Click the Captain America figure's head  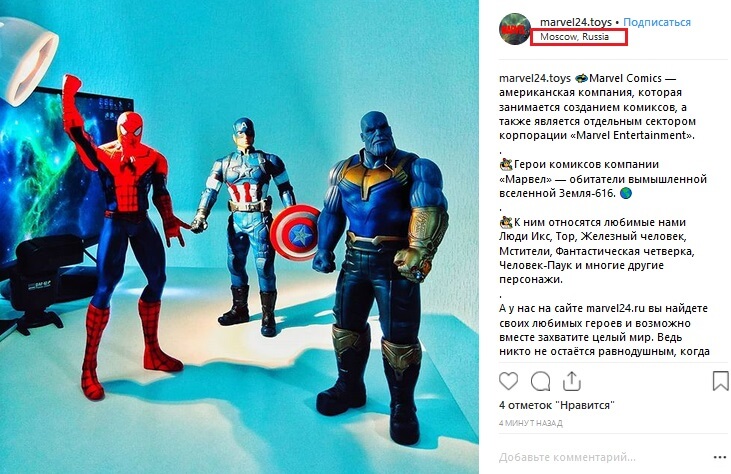[244, 132]
